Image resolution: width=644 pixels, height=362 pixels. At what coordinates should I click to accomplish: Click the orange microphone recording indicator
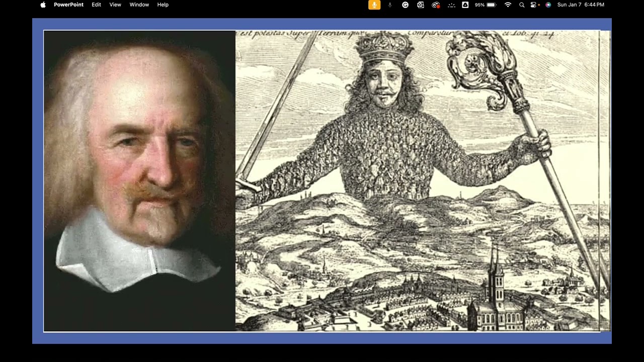374,5
